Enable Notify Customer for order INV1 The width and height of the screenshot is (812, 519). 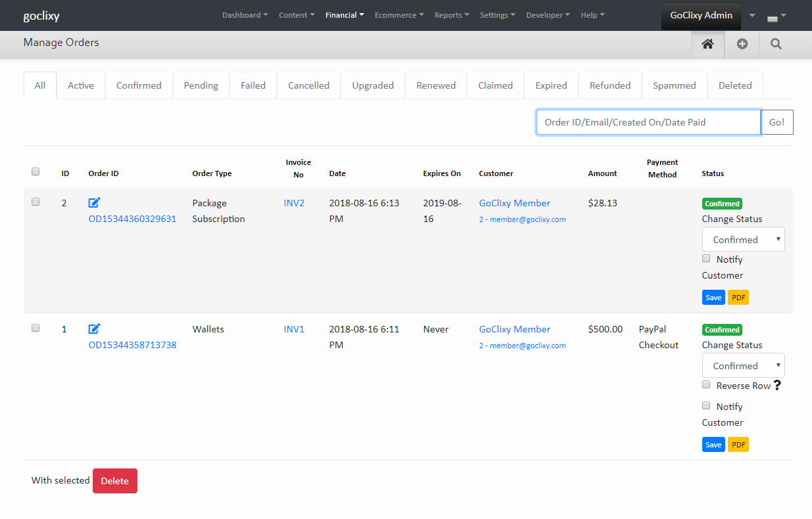point(706,406)
